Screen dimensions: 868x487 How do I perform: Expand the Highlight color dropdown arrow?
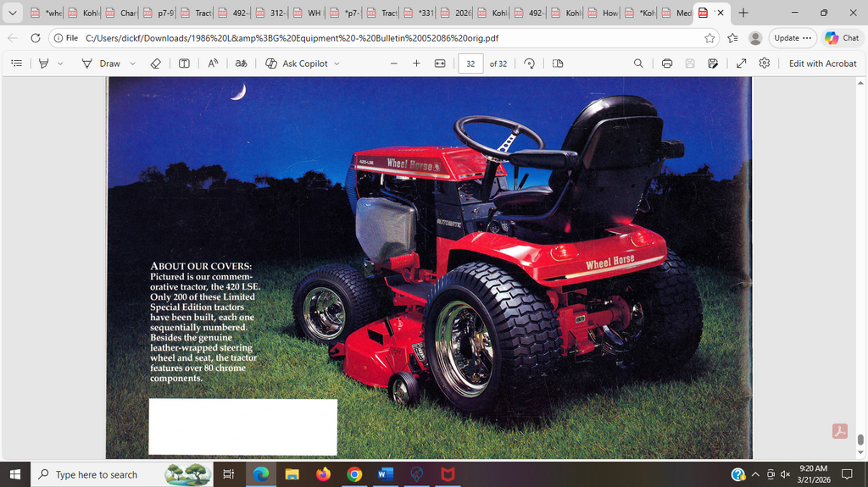tap(60, 64)
